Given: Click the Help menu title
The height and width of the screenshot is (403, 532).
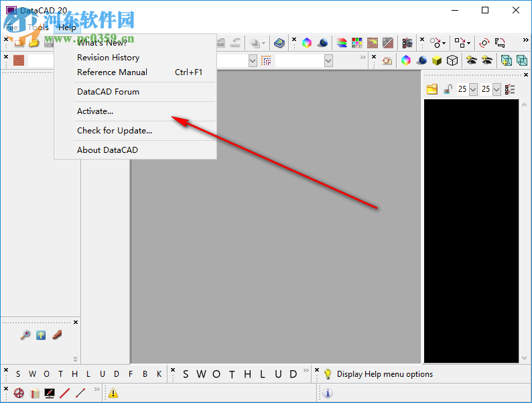Looking at the screenshot, I should [x=67, y=27].
